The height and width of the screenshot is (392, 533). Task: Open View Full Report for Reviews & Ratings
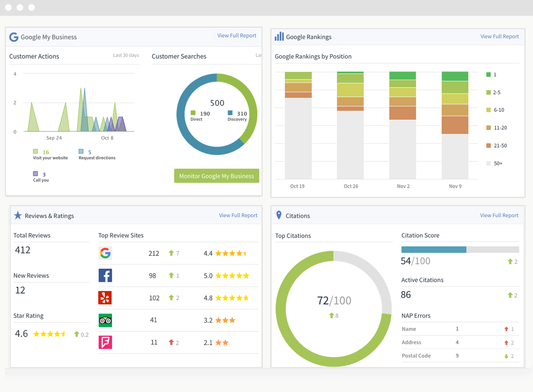(238, 216)
